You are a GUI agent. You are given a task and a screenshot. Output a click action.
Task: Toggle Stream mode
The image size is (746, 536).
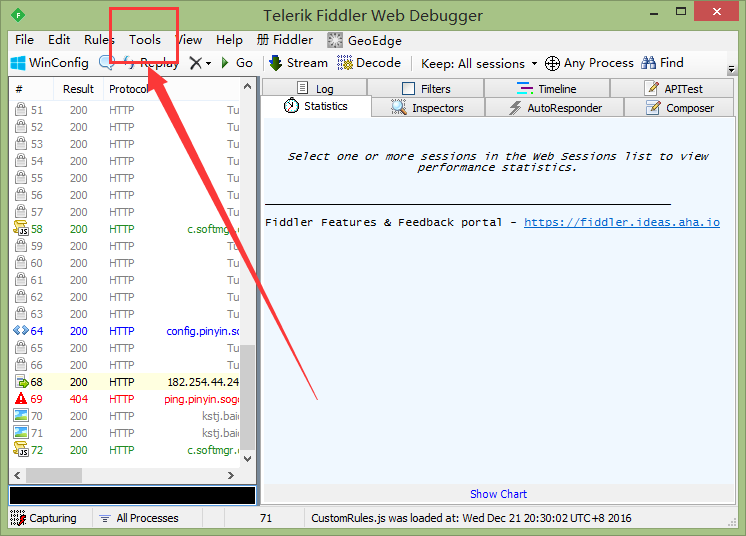298,63
